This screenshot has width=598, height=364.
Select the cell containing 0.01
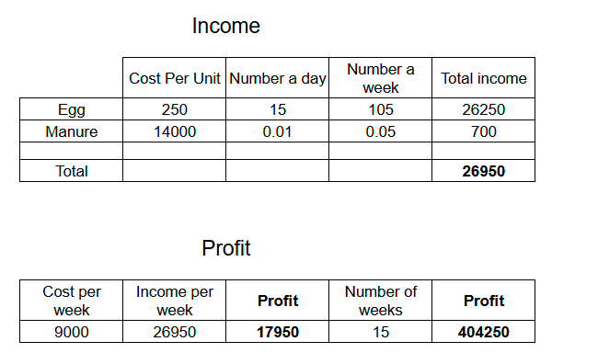[x=277, y=131]
